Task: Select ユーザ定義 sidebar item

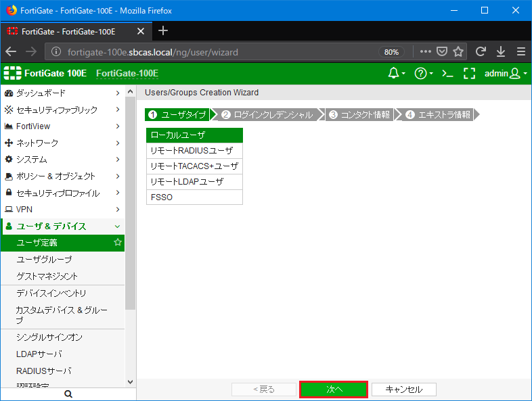Action: [62, 243]
